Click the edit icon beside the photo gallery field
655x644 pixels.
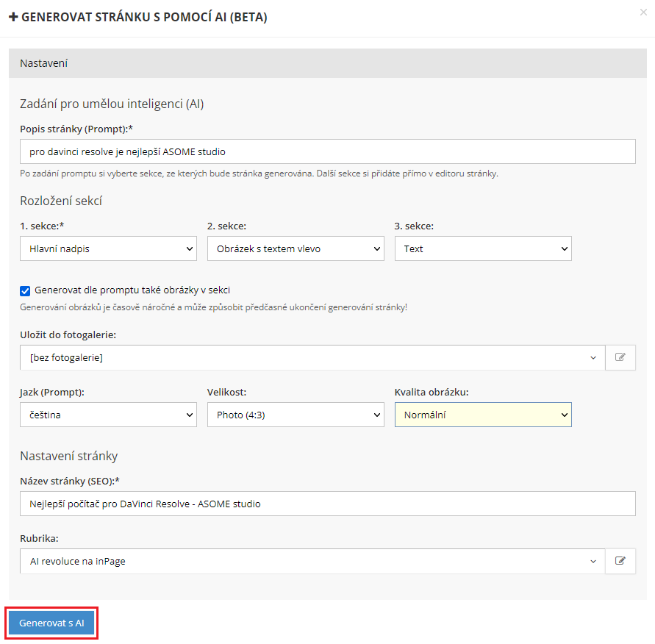[620, 357]
